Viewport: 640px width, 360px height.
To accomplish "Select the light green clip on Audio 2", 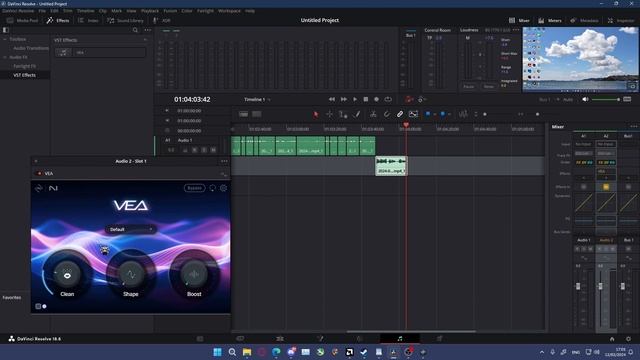I will (x=391, y=166).
